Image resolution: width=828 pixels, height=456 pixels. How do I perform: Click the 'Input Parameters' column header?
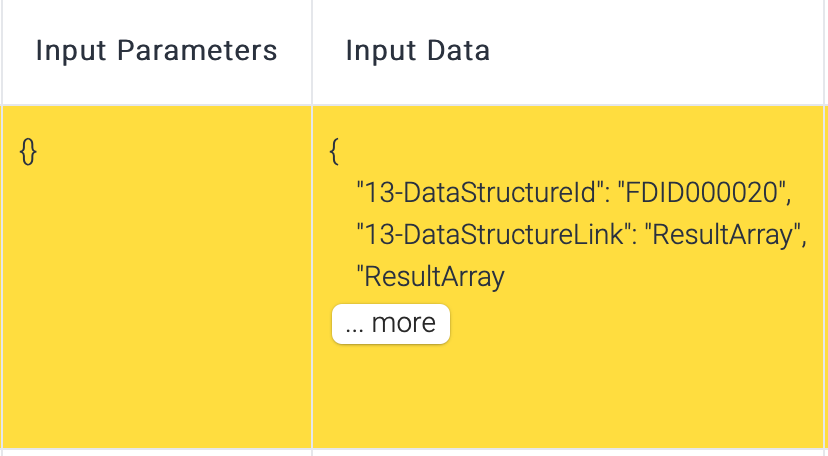156,50
